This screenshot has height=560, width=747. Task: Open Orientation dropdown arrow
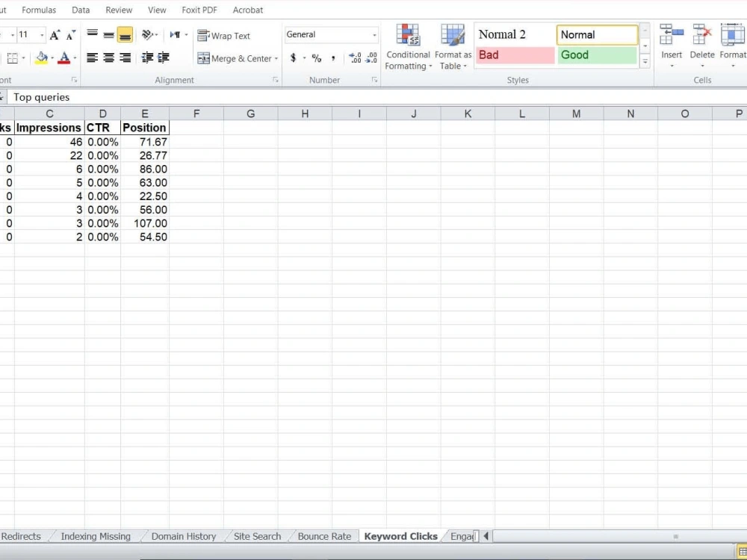(157, 35)
